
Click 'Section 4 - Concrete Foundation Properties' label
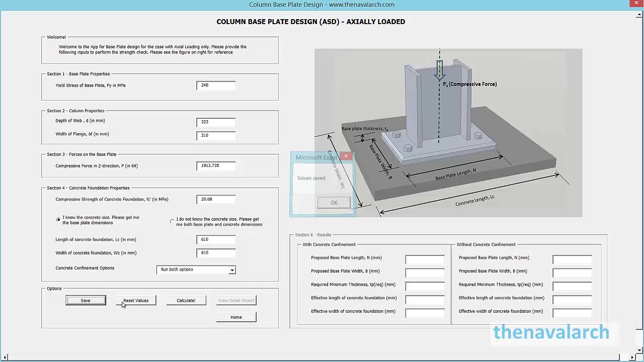[88, 188]
